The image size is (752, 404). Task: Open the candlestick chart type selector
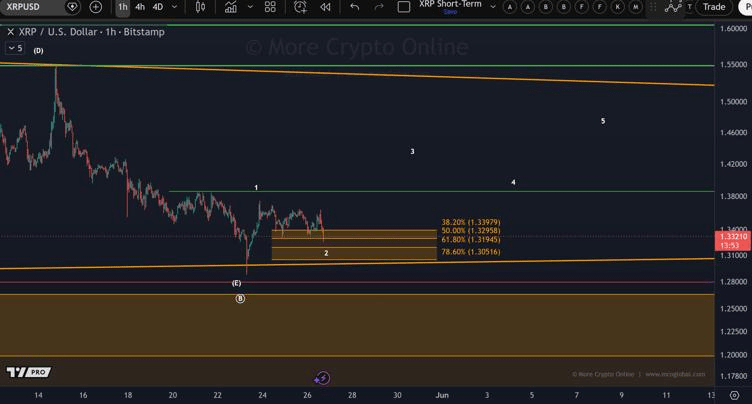[x=200, y=7]
